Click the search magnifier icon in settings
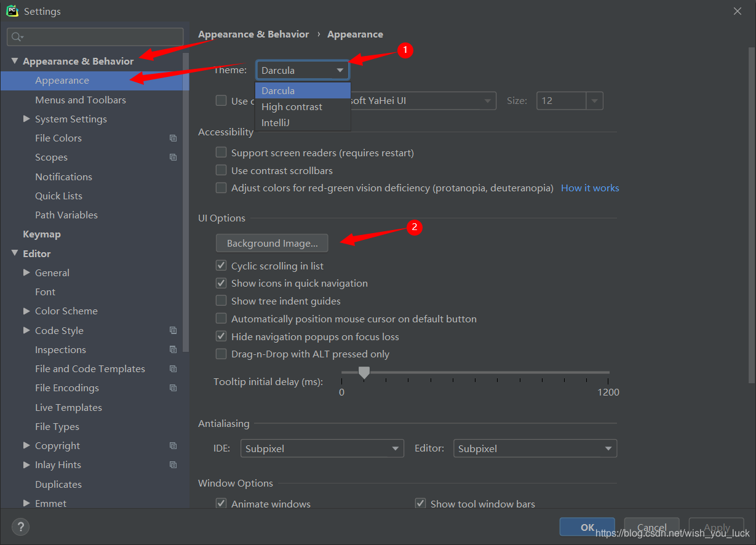This screenshot has width=756, height=545. point(17,37)
